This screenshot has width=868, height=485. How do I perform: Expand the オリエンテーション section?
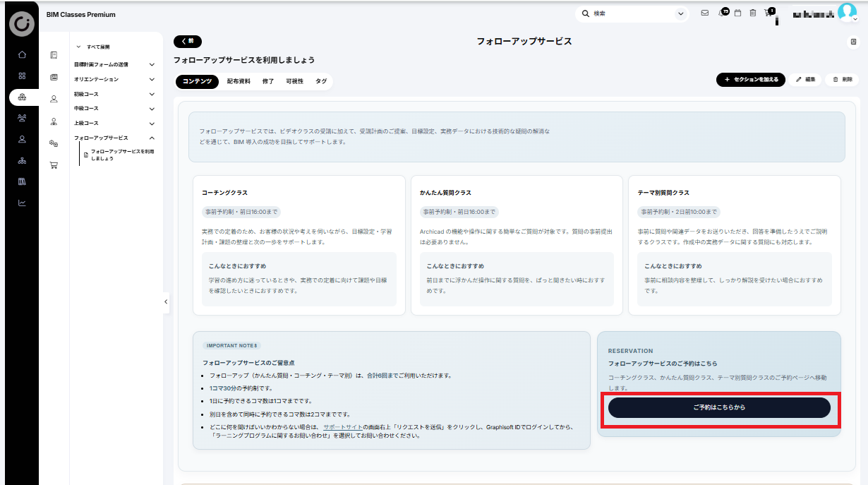click(152, 79)
